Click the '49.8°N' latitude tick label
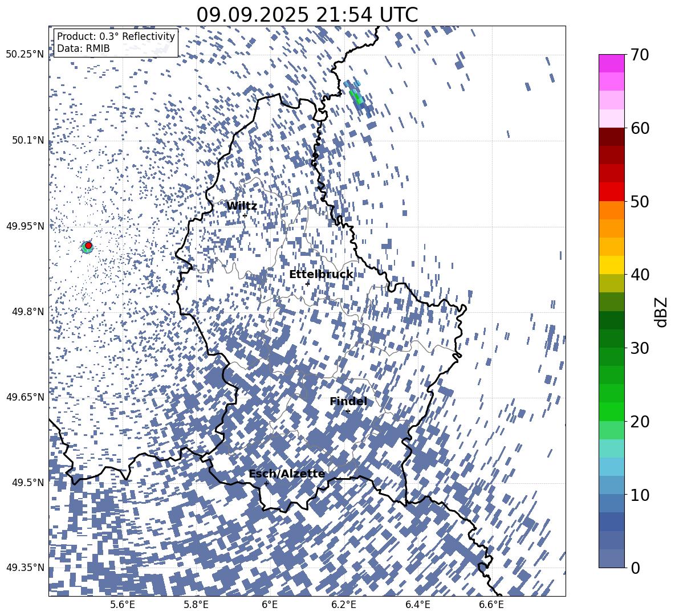This screenshot has width=675, height=616. [x=27, y=312]
